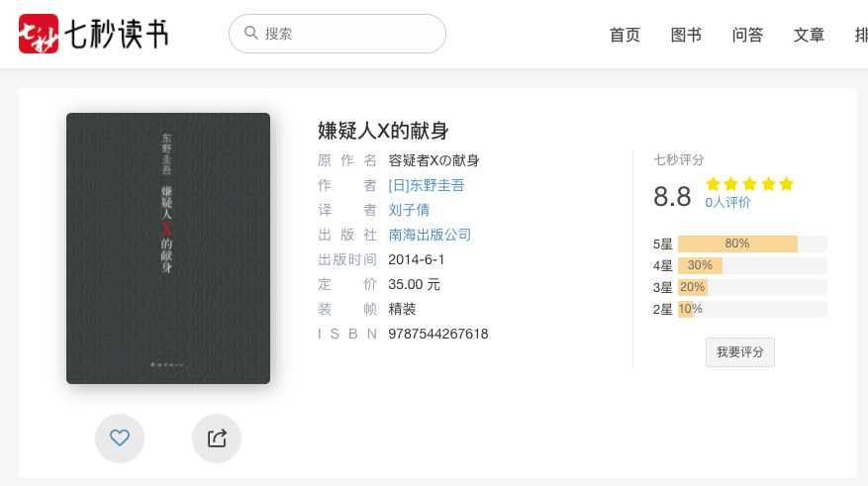
Task: Open the 问答 nav menu item
Action: [x=747, y=35]
